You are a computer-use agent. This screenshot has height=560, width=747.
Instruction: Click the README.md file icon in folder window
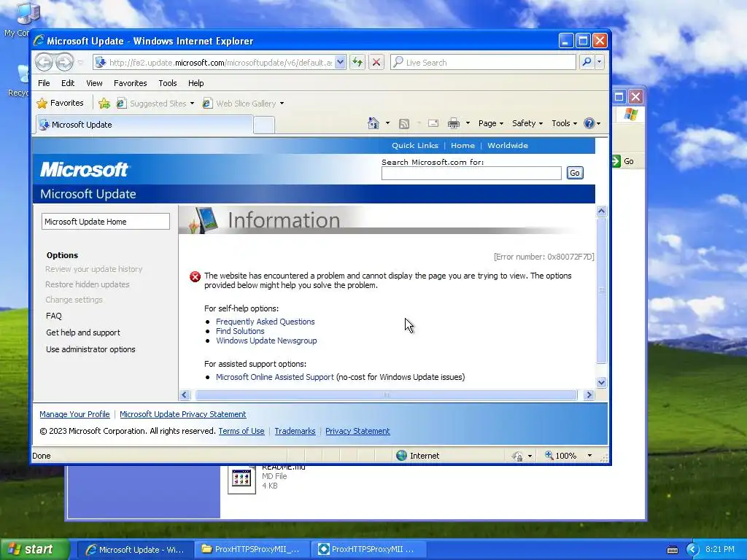[241, 478]
